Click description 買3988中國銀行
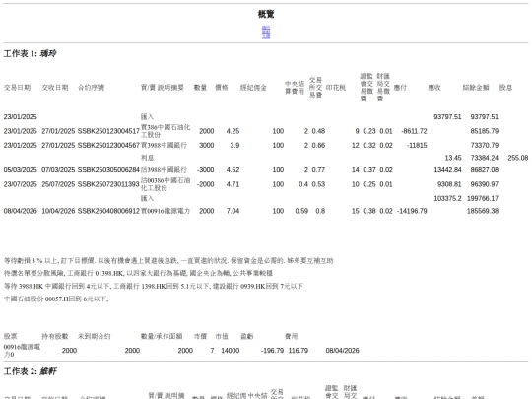Image resolution: width=532 pixels, height=399 pixels. click(x=164, y=145)
